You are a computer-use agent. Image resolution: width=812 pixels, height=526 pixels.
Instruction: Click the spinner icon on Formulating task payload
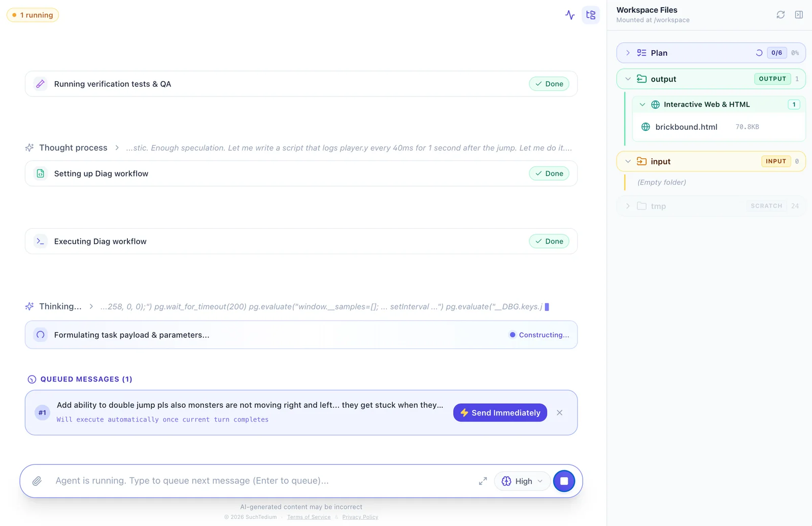[x=41, y=335]
